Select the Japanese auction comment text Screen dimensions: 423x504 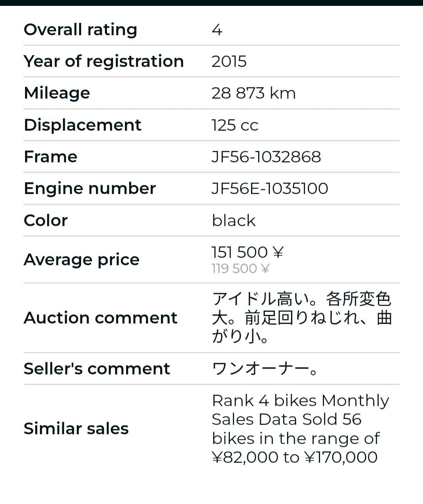click(301, 318)
